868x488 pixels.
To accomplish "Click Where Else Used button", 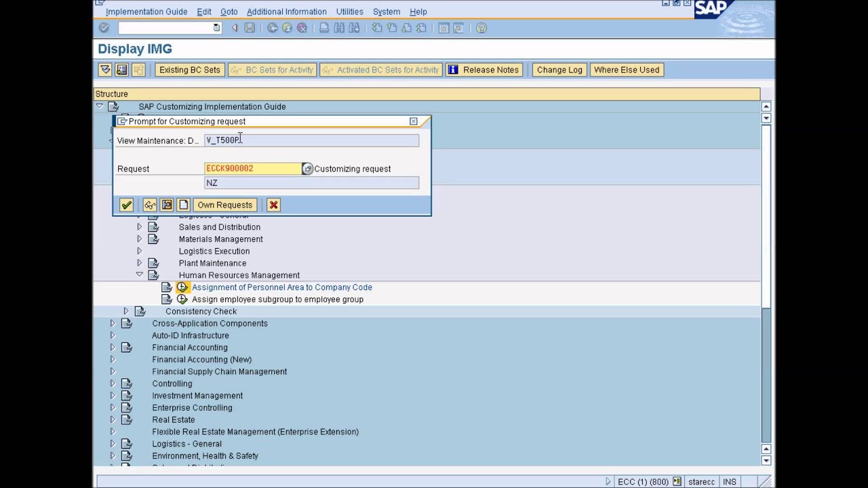I will pos(627,70).
